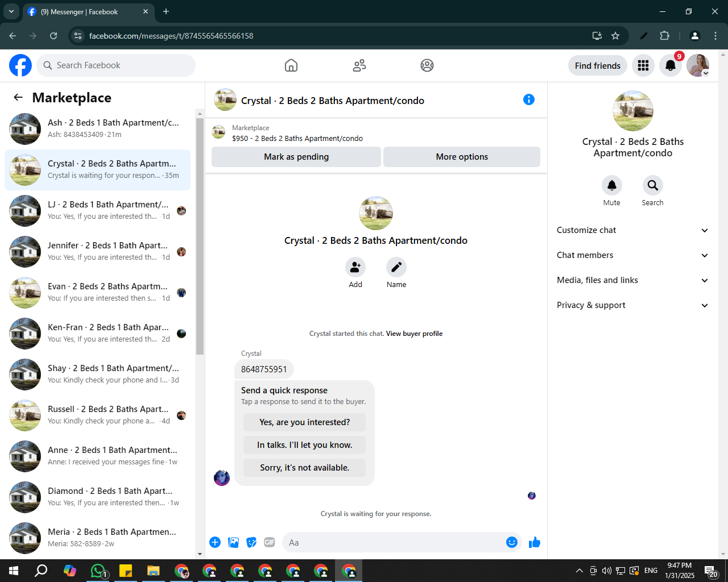Open more actions plus icon in composer
This screenshot has height=582, width=728.
(215, 542)
